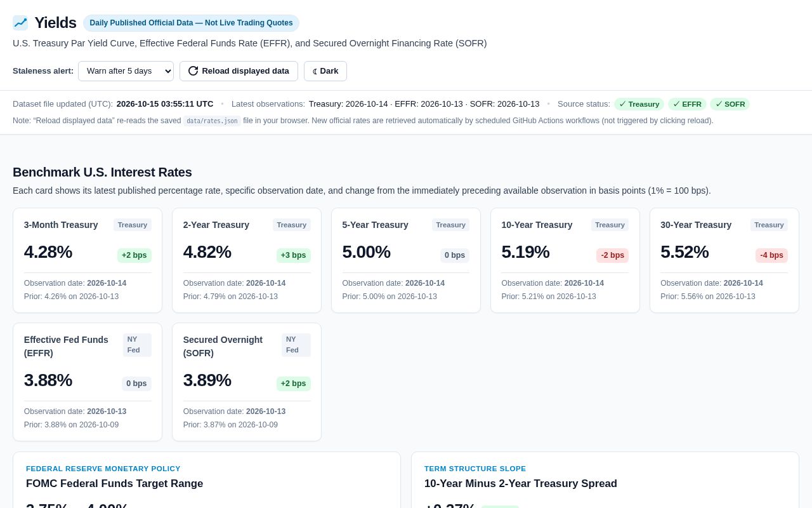Image resolution: width=812 pixels, height=508 pixels.
Task: Click the 5.19% rate value
Action: click(525, 252)
